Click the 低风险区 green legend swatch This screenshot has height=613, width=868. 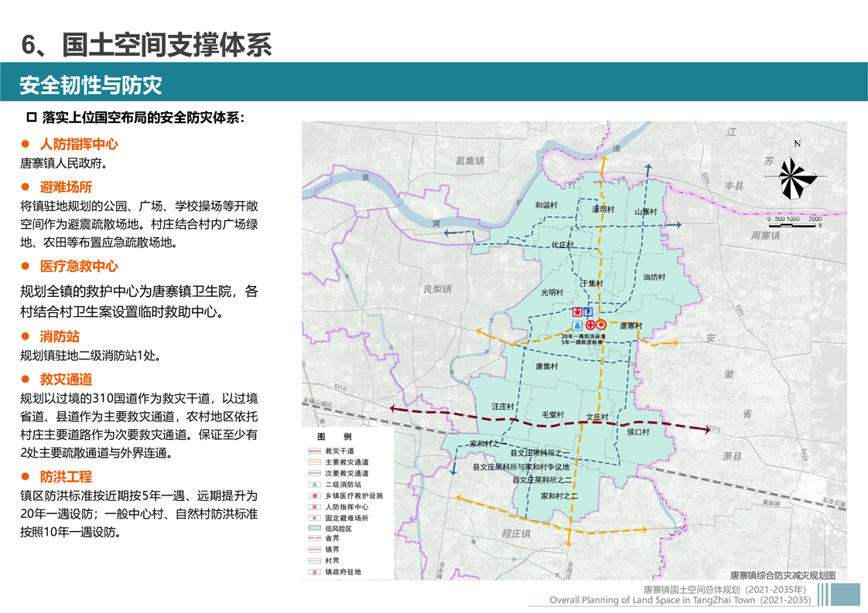(x=314, y=528)
